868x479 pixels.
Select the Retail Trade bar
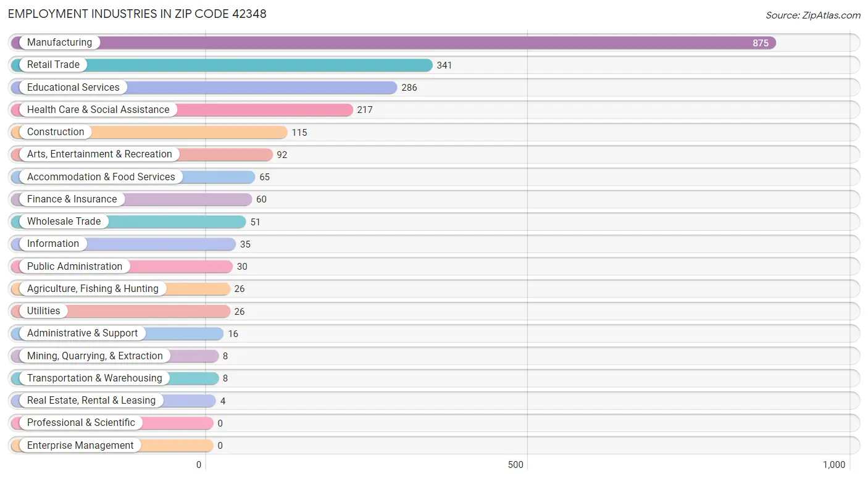coord(222,65)
